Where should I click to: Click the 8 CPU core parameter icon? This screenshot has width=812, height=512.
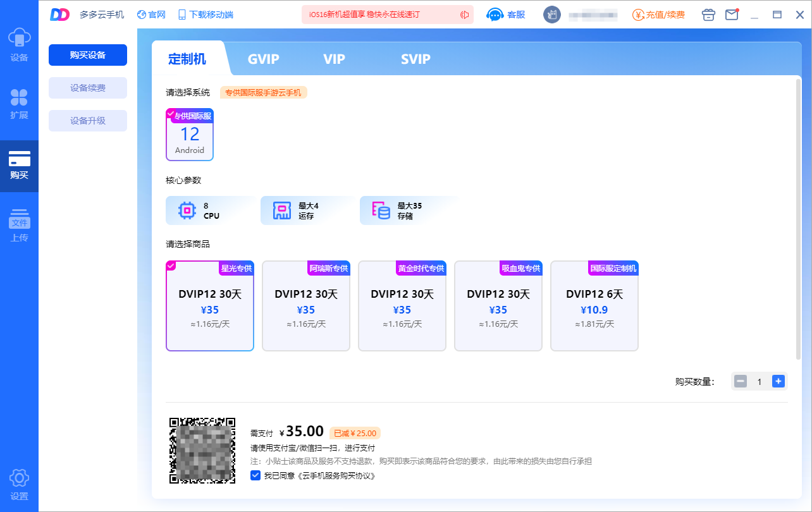(187, 210)
